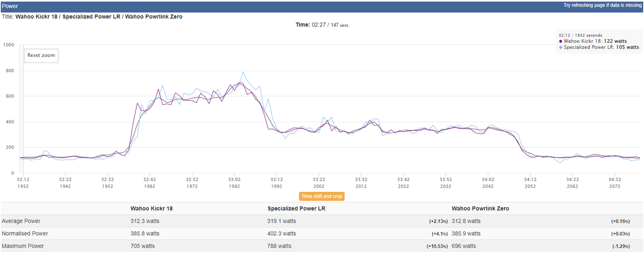Click the Time shift and crop button
This screenshot has width=644, height=256.
tap(322, 197)
